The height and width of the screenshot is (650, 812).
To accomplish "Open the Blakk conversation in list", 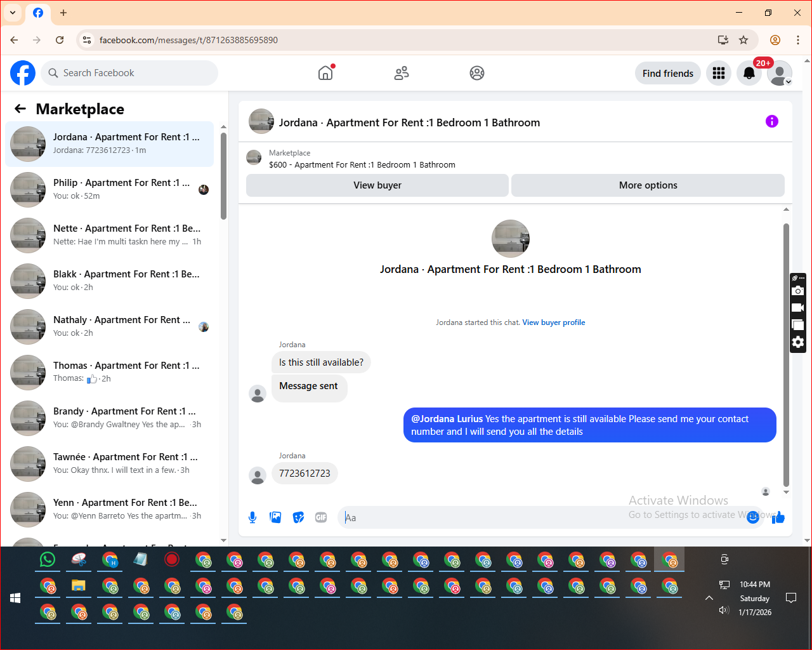I will (x=109, y=281).
